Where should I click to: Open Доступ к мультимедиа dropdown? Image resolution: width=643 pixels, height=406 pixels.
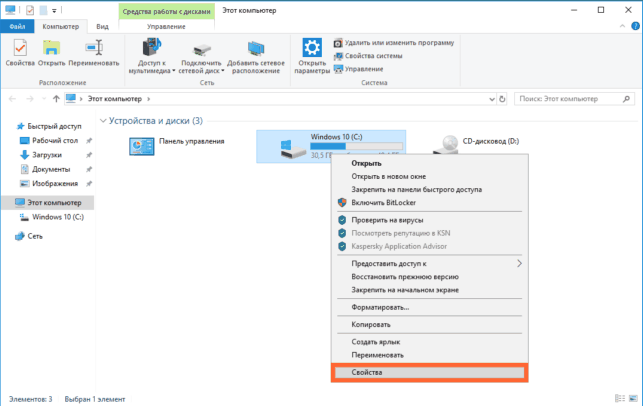pos(152,56)
